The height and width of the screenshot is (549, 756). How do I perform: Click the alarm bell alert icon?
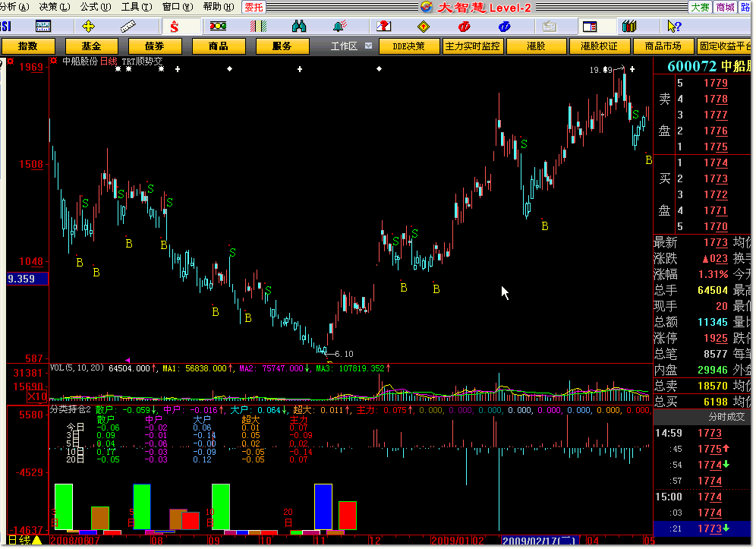pyautogui.click(x=340, y=26)
